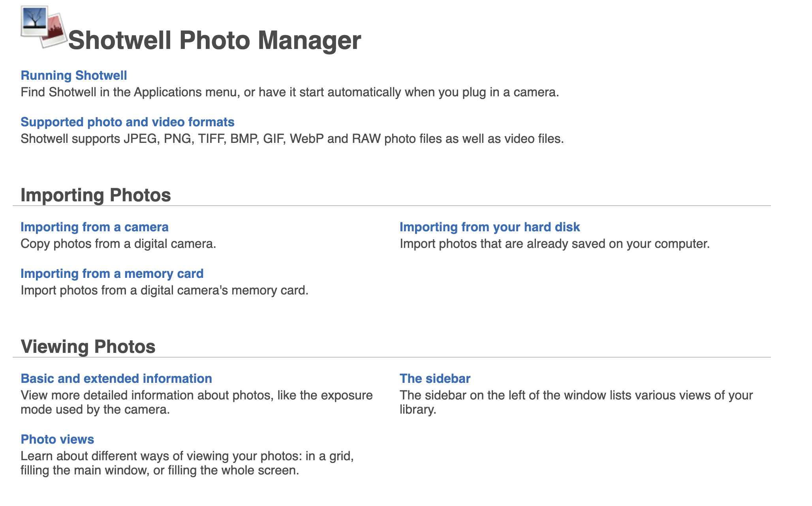Viewport: 812px width, 506px height.
Task: Click 'Import photos that are already saved' description
Action: [554, 244]
